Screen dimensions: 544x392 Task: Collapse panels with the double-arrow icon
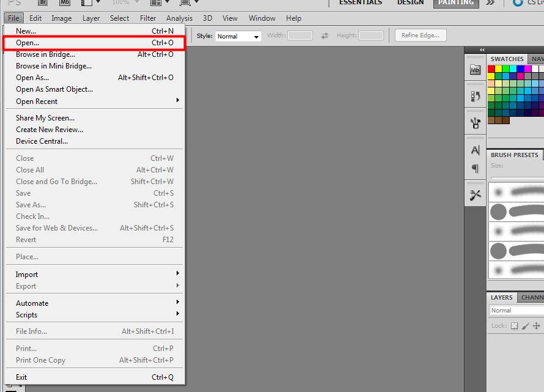(x=482, y=50)
